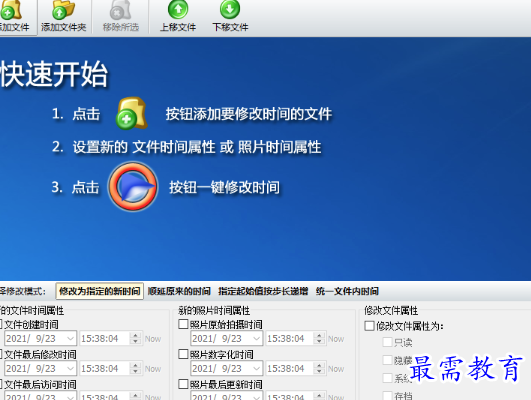The image size is (531, 400).
Task: Select the 修改为指定的新时间 mode tab
Action: [x=100, y=291]
